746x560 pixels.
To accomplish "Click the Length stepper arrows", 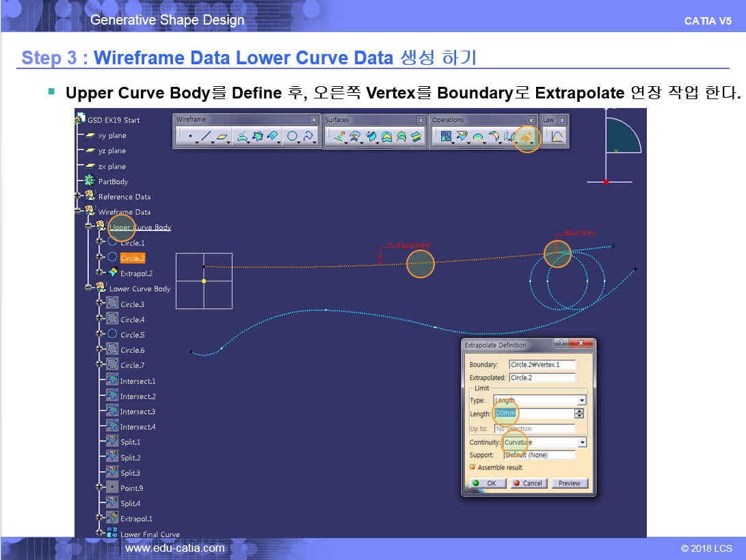I will tap(579, 414).
